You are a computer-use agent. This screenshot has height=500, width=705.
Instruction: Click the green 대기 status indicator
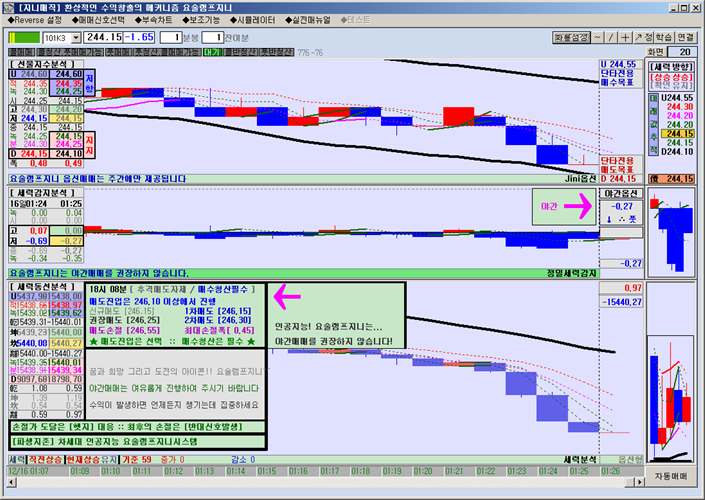212,53
